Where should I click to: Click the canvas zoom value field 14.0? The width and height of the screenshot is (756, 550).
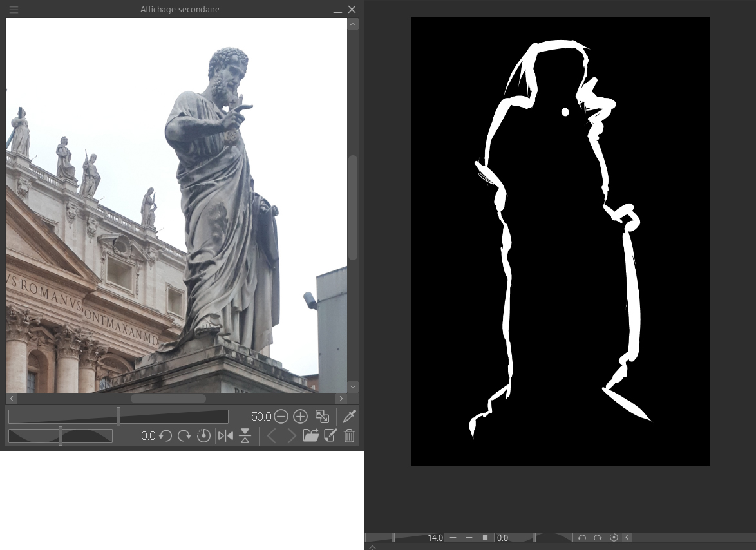[419, 538]
